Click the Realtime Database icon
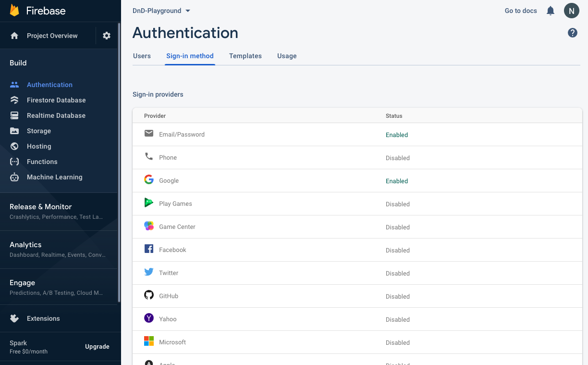Viewport: 588px width, 365px height. [x=14, y=115]
